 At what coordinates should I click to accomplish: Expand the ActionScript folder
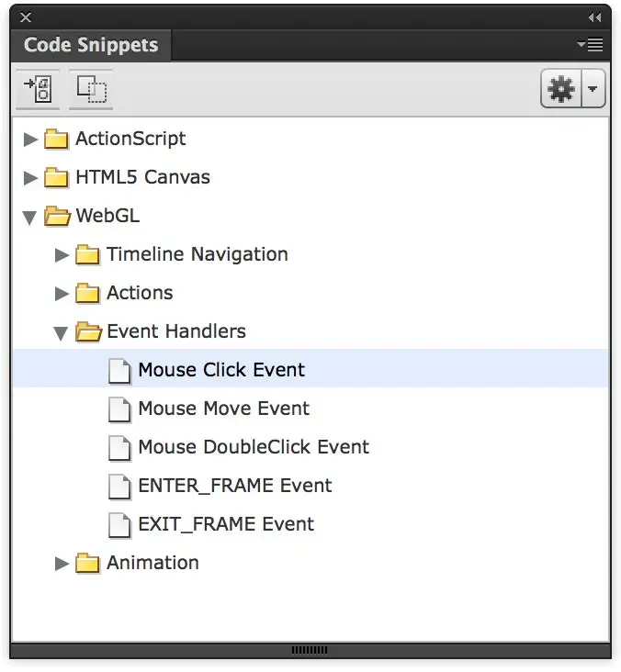(30, 140)
